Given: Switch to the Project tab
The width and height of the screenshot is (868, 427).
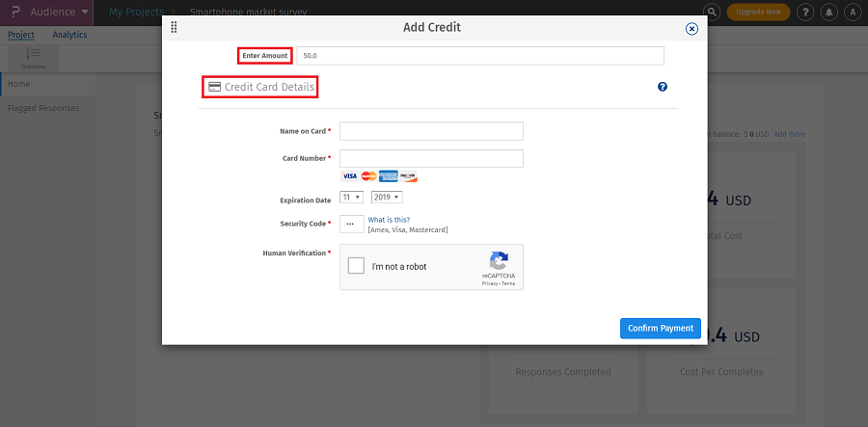Looking at the screenshot, I should 21,35.
